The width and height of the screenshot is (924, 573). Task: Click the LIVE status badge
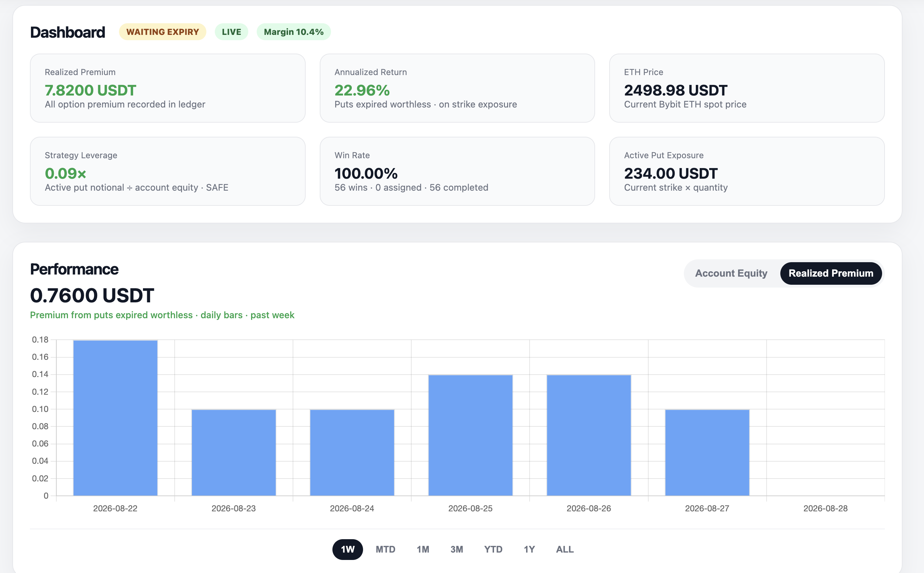231,32
